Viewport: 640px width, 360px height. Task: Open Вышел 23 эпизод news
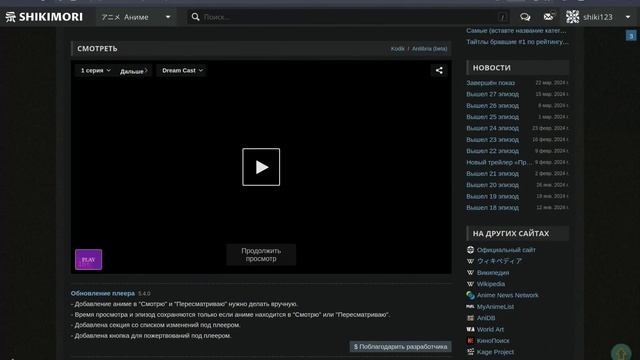point(493,140)
